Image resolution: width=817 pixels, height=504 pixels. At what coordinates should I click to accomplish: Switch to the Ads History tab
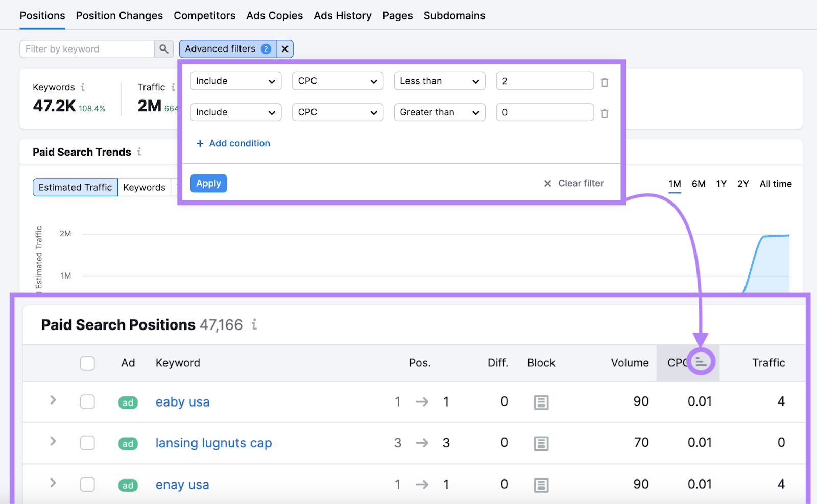[342, 15]
